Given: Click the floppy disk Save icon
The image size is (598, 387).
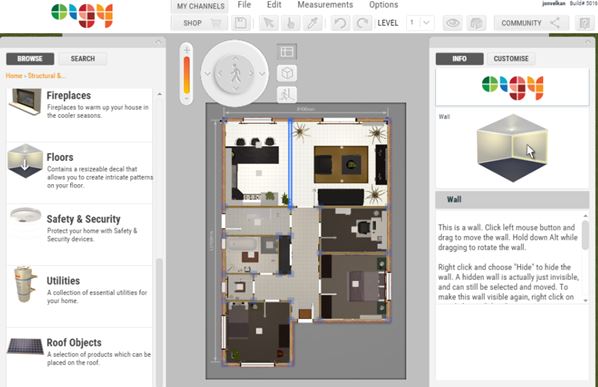Looking at the screenshot, I should [x=240, y=23].
